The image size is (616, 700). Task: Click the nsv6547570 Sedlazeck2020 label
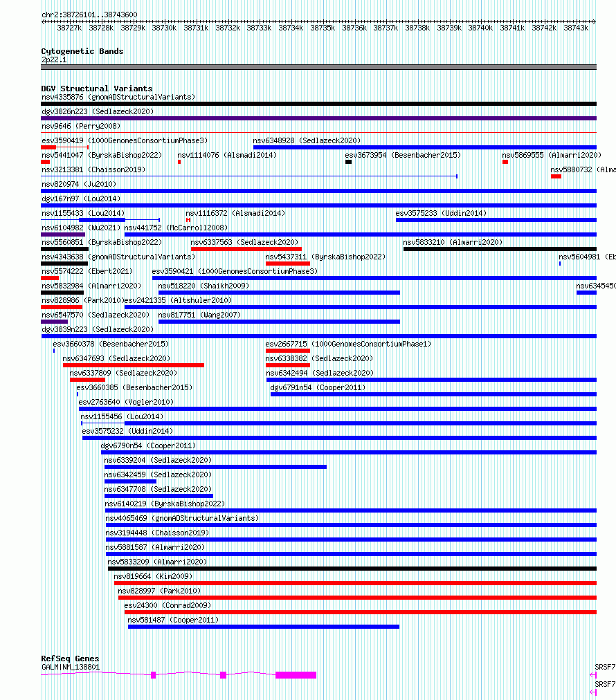coord(96,315)
